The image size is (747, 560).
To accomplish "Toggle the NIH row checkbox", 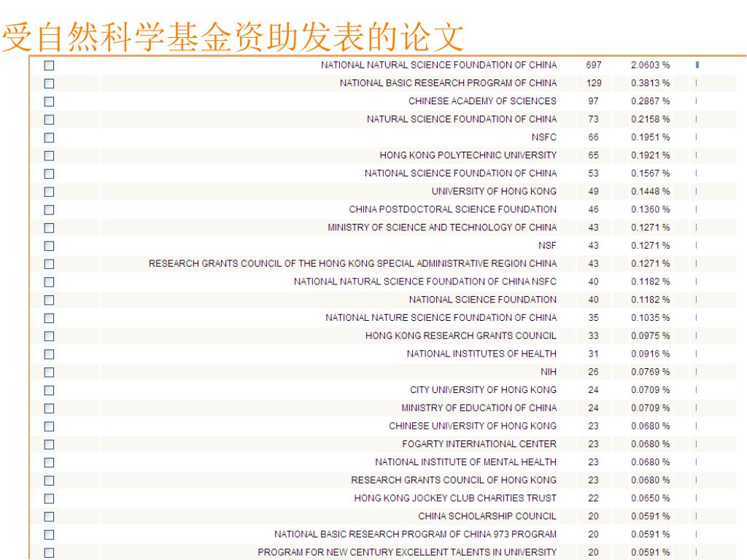I will 49,373.
